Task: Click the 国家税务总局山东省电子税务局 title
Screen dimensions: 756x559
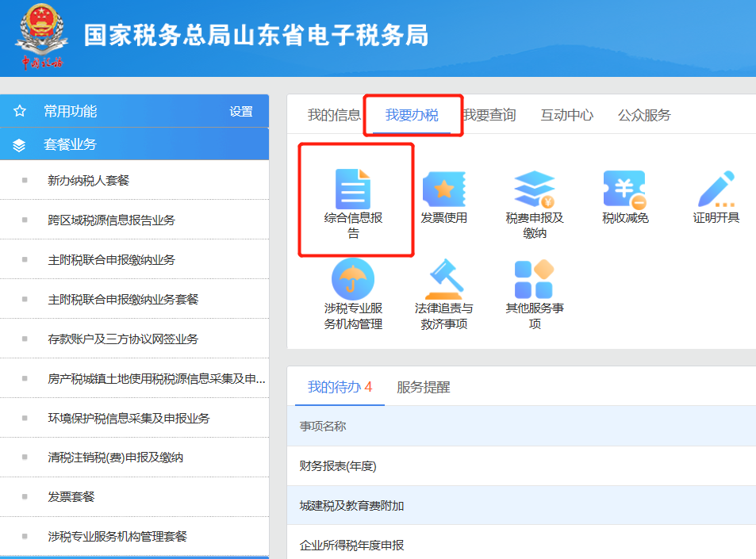Action: point(256,35)
